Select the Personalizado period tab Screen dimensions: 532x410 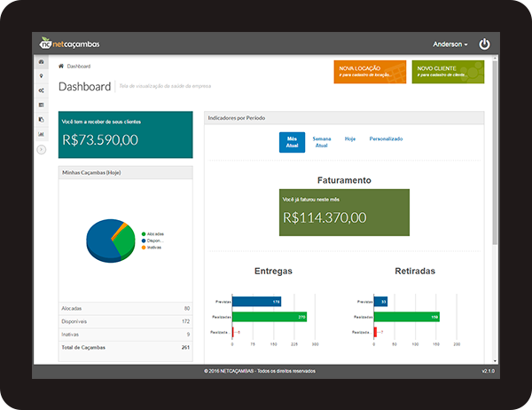386,139
